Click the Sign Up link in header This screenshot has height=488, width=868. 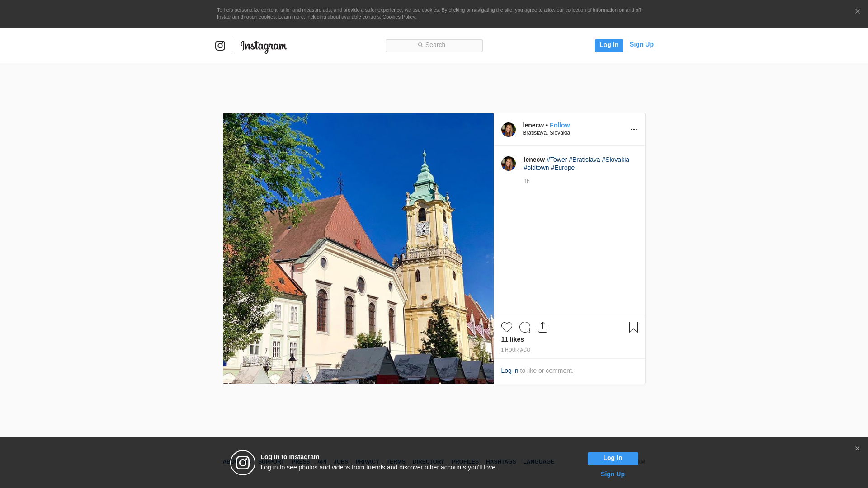[642, 44]
